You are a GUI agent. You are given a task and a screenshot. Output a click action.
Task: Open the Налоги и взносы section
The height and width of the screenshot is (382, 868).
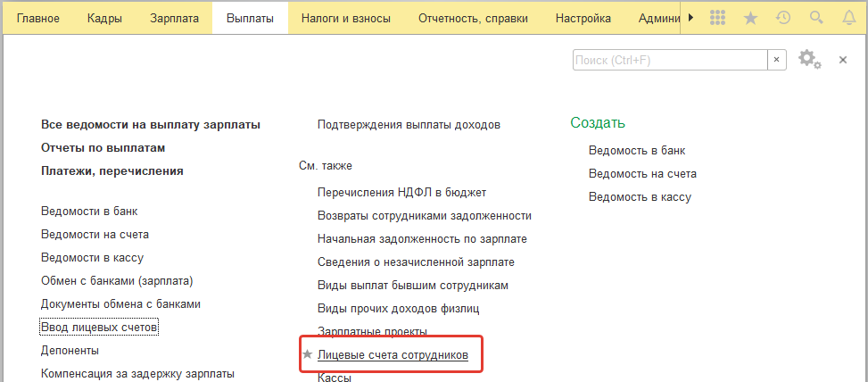click(346, 18)
